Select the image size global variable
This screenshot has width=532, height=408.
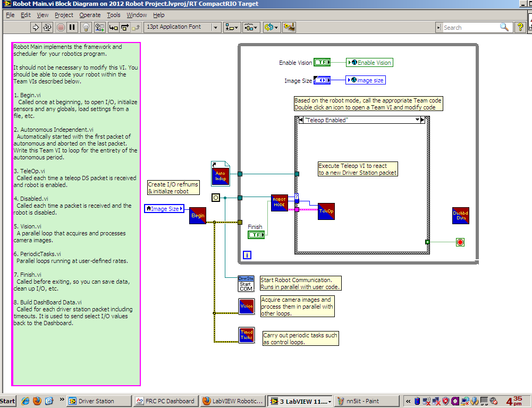[366, 80]
